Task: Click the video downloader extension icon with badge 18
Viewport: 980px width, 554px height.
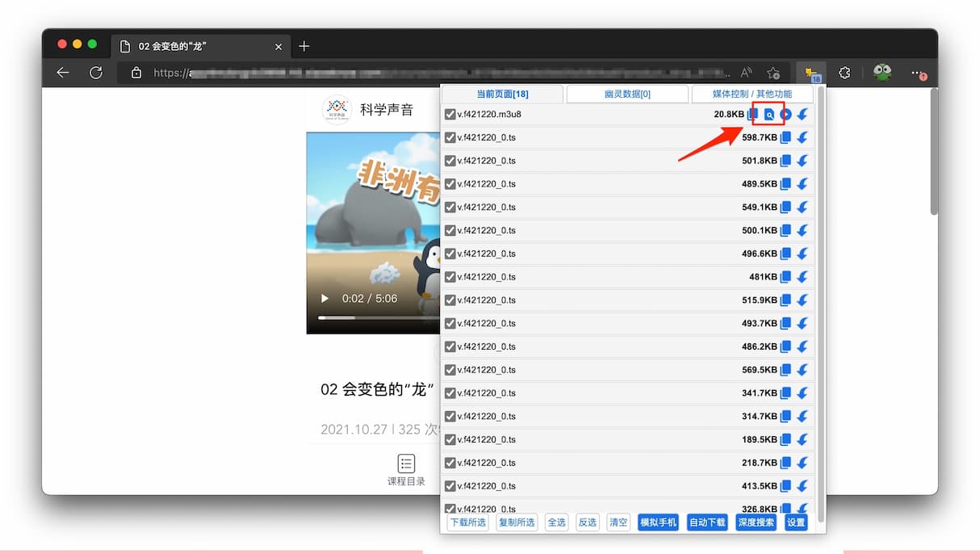Action: coord(810,73)
